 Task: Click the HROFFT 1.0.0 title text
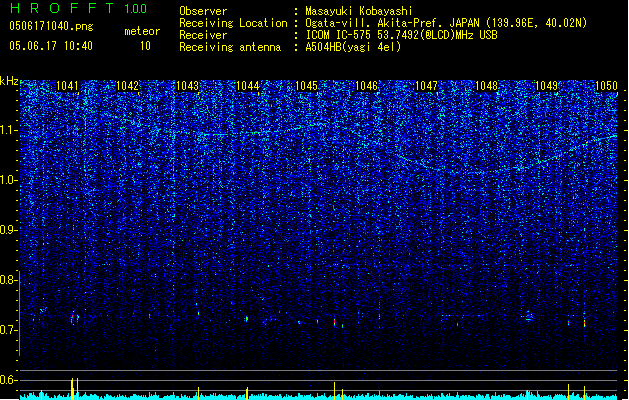[79, 8]
